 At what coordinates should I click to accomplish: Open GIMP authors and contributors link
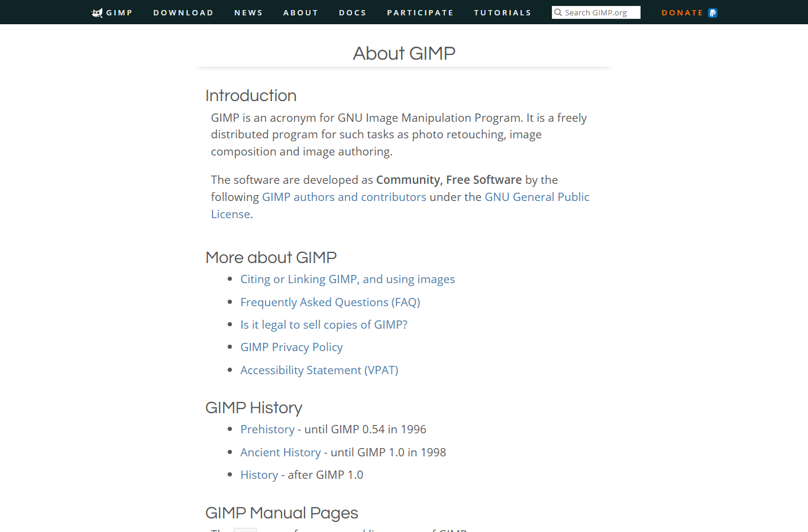click(344, 197)
